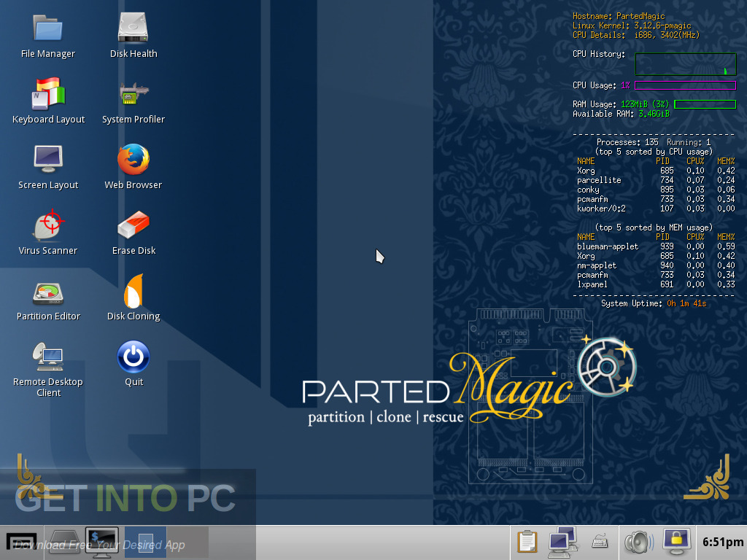This screenshot has height=560, width=747.
Task: Click the network computers tray icon
Action: [564, 542]
